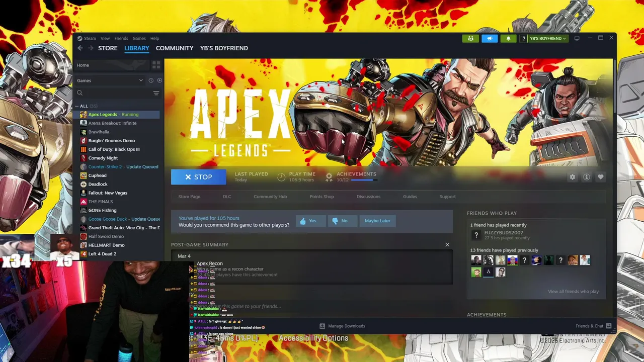Open the Store Page link

pos(189,197)
